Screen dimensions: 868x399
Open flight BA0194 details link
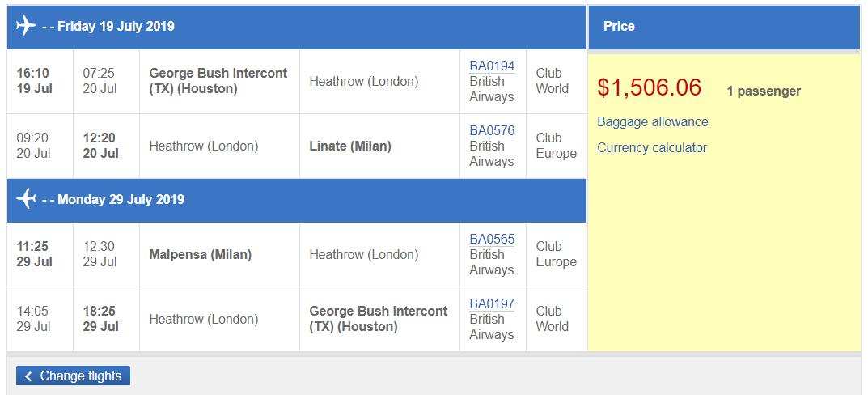coord(492,66)
